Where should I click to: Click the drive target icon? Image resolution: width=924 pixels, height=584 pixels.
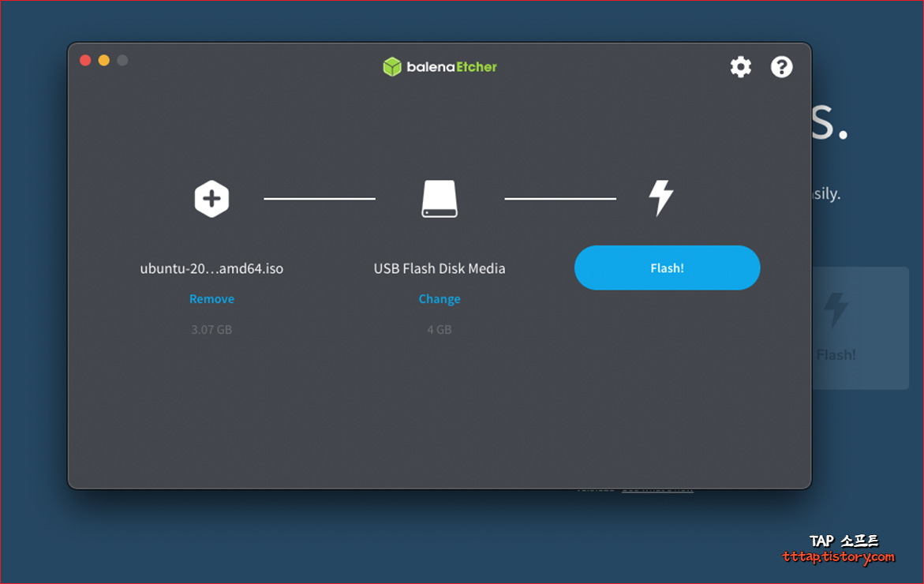(439, 199)
